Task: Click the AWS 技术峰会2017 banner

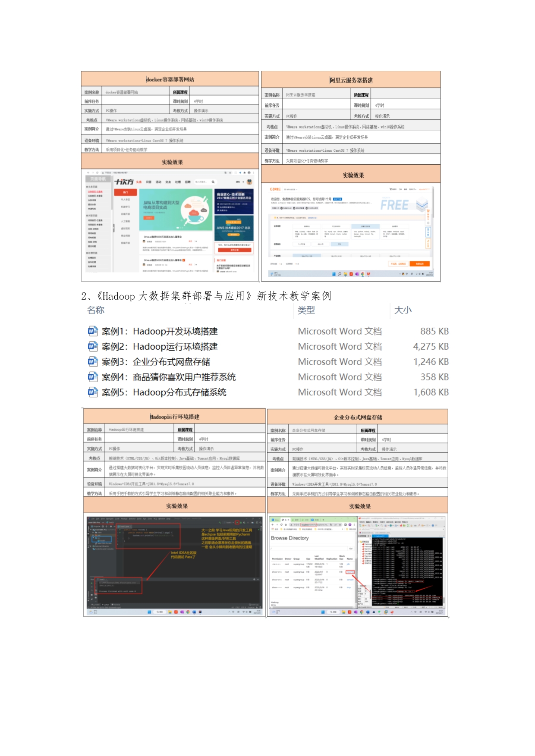Action: (233, 228)
